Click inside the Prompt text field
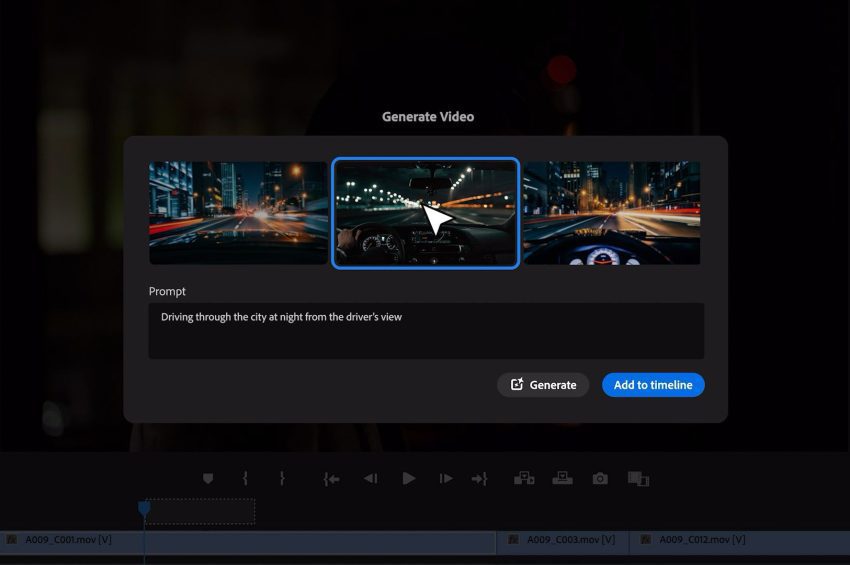Screen dimensions: 850x565 point(426,331)
